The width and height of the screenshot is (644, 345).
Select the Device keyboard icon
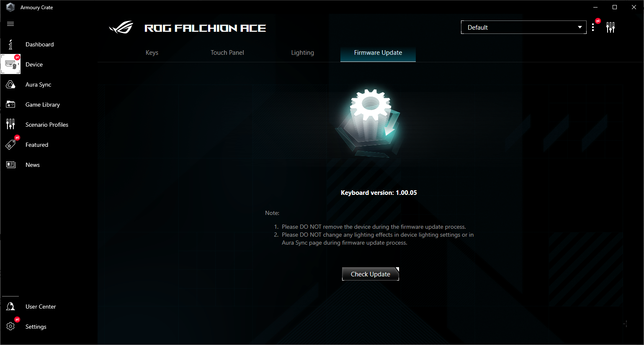[x=10, y=64]
